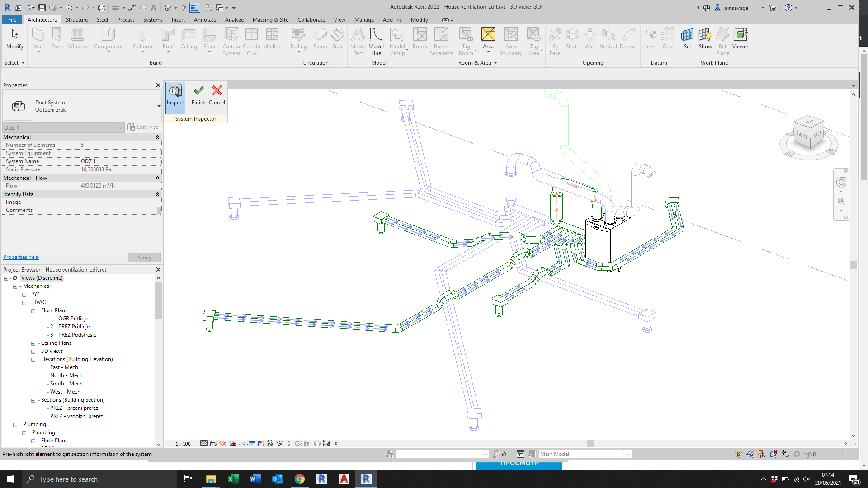Click Temporary Hide/Isolate glasses icon

coord(279,443)
